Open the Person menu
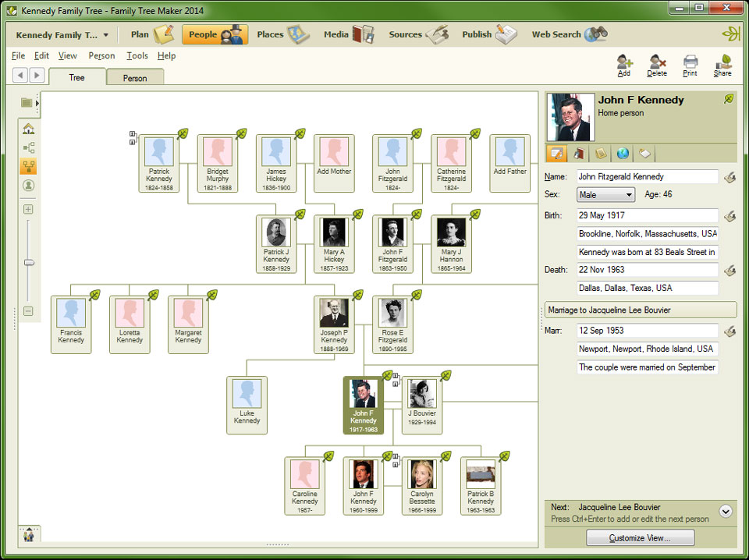The height and width of the screenshot is (560, 749). [101, 55]
